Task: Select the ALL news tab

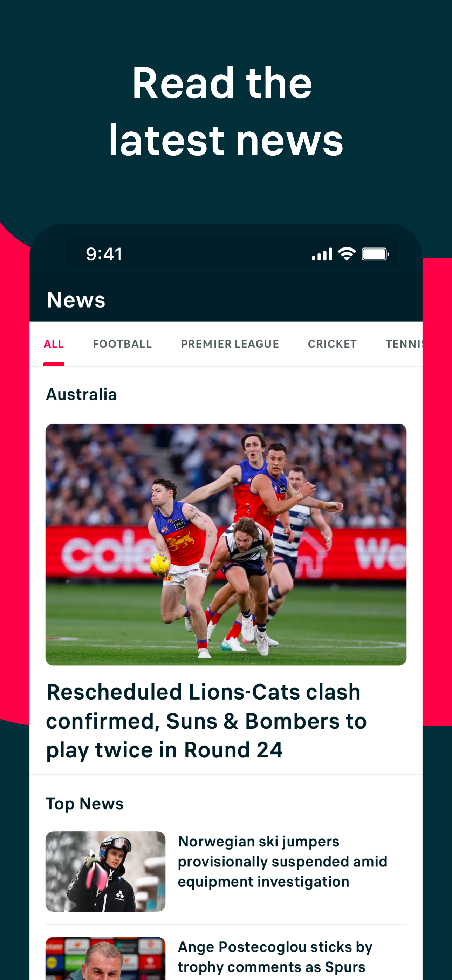Action: coord(54,344)
